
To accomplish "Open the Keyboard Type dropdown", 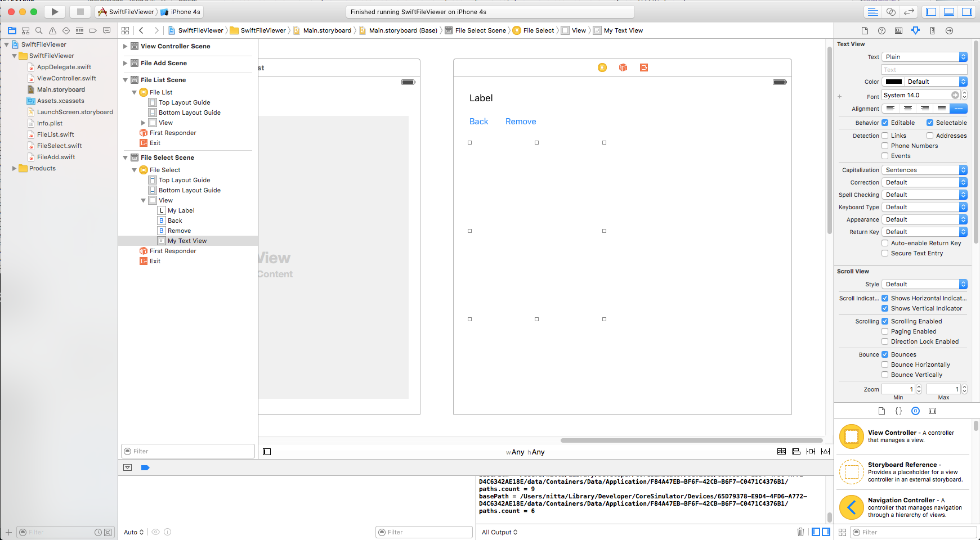I will point(924,207).
